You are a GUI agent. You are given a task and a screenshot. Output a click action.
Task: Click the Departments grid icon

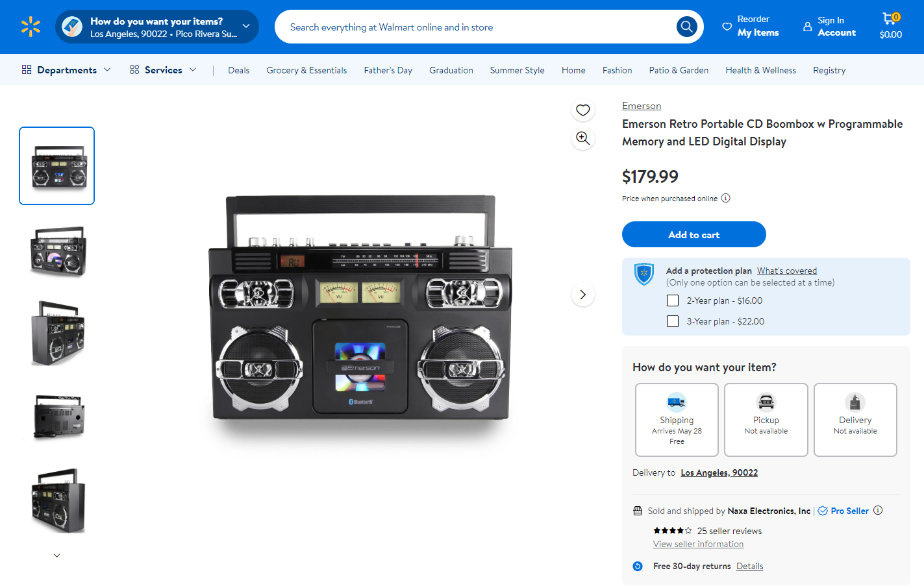pos(27,69)
